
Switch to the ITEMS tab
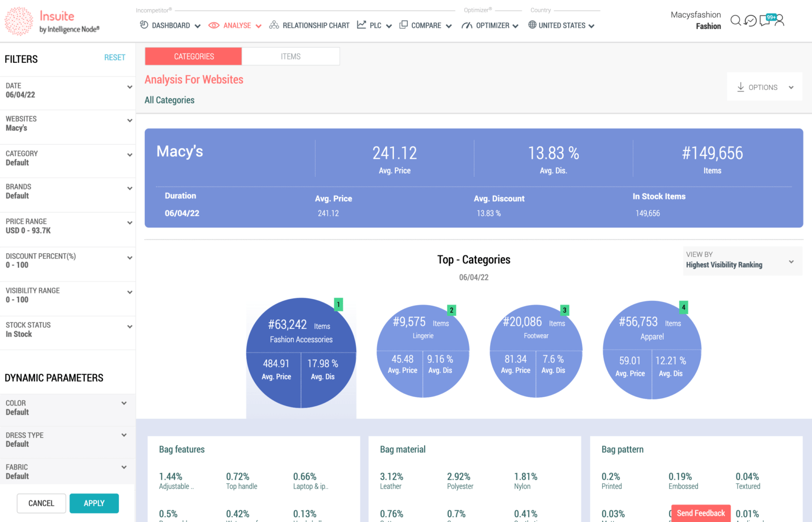click(x=290, y=56)
